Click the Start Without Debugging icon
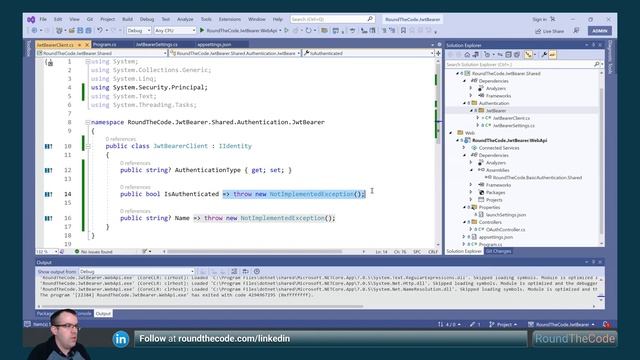 pyautogui.click(x=287, y=30)
